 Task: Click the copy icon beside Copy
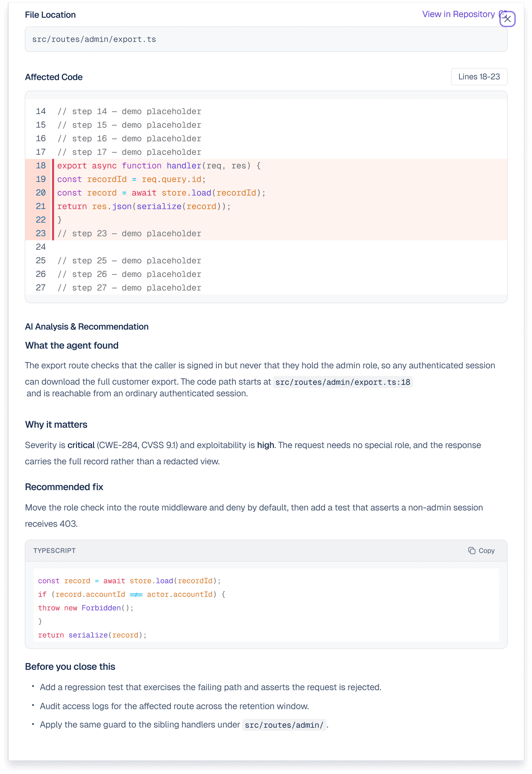point(472,550)
